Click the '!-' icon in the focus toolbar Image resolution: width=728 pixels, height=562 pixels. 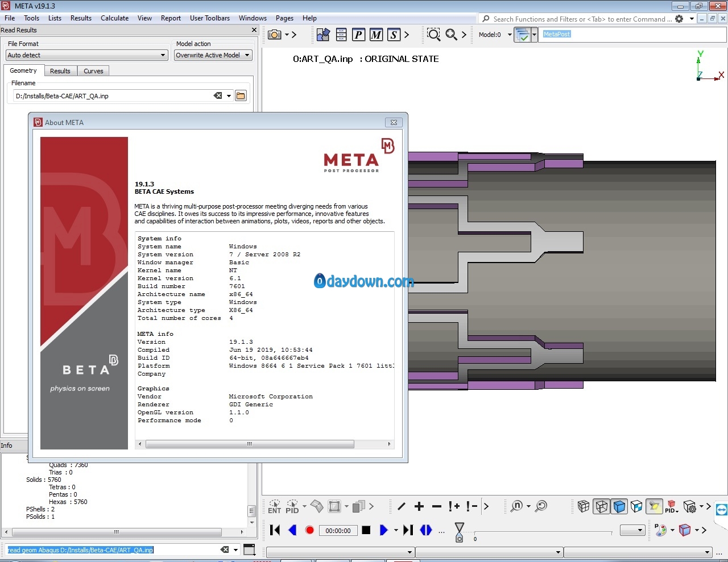[x=471, y=506]
